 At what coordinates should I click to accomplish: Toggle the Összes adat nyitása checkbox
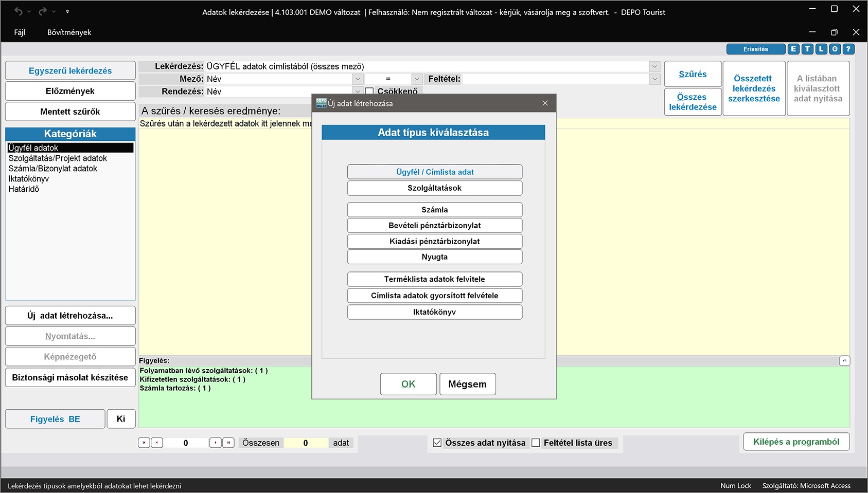[437, 443]
